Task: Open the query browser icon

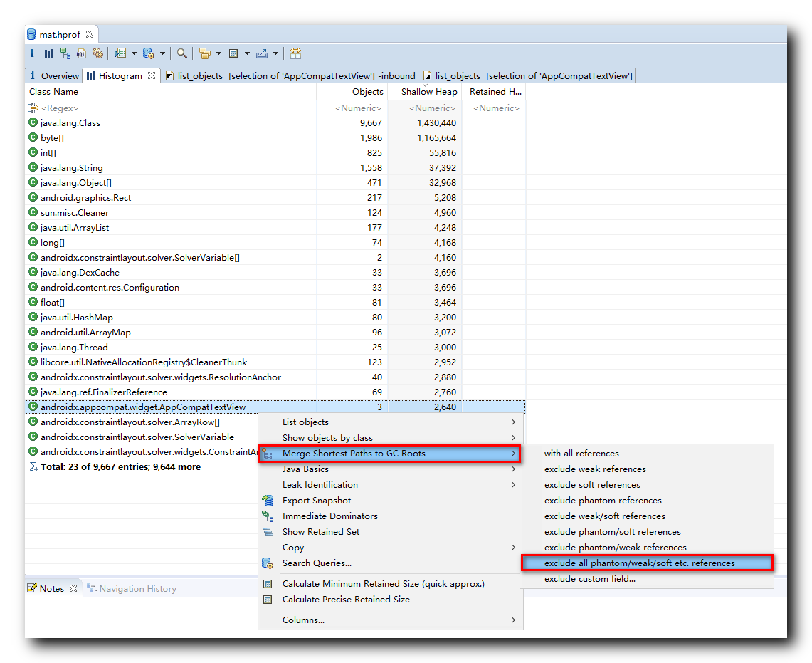Action: pos(149,53)
